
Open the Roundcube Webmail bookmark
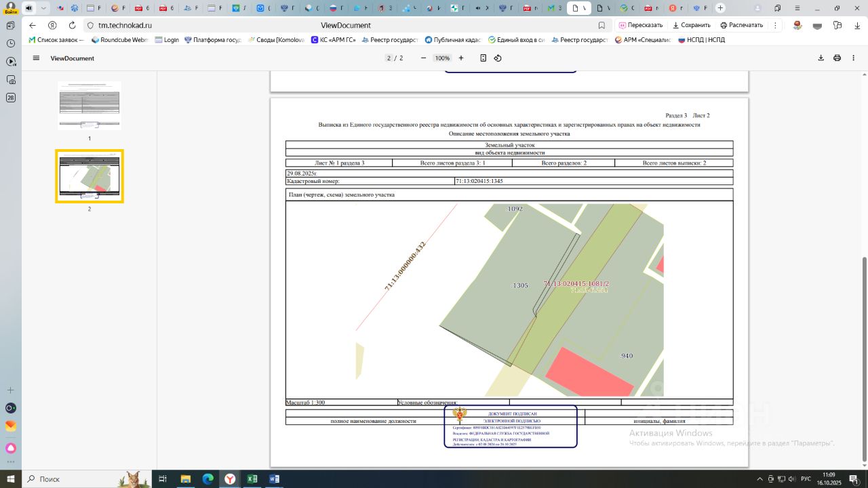click(x=119, y=40)
